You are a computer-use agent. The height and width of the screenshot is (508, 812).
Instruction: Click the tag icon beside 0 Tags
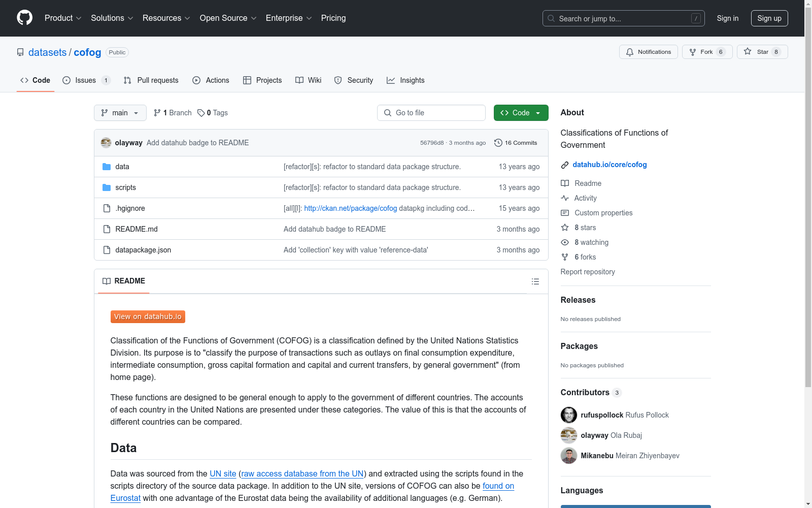(201, 113)
